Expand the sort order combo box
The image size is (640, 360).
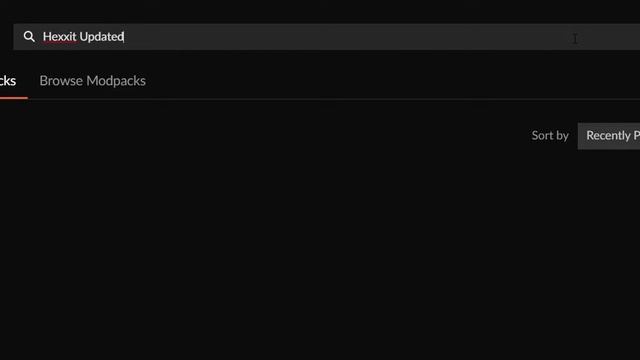(x=609, y=136)
